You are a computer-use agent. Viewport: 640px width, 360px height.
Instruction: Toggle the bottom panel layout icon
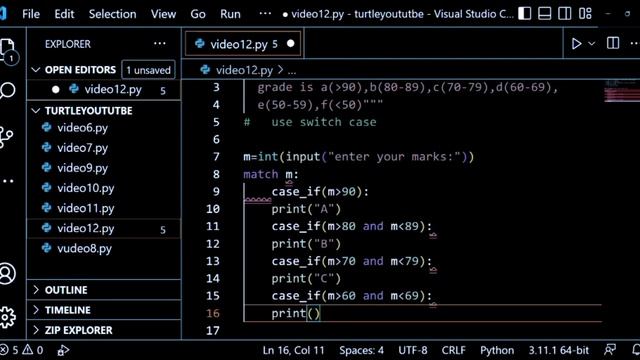[x=544, y=13]
